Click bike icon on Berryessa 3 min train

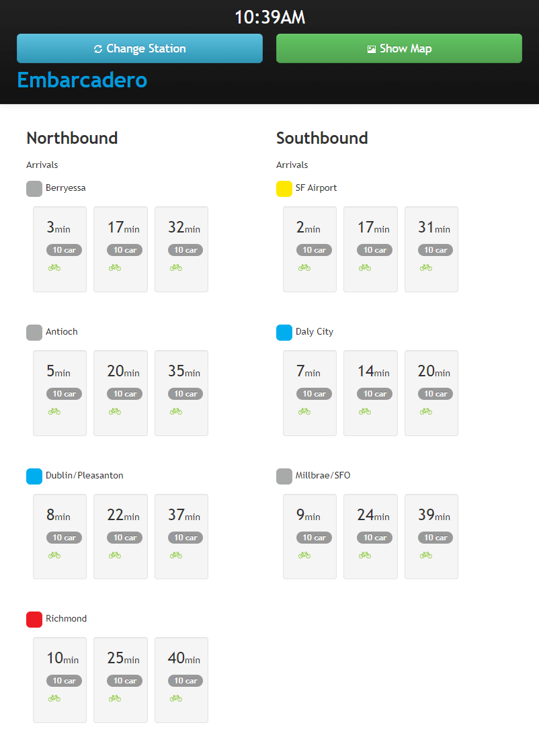tap(54, 267)
